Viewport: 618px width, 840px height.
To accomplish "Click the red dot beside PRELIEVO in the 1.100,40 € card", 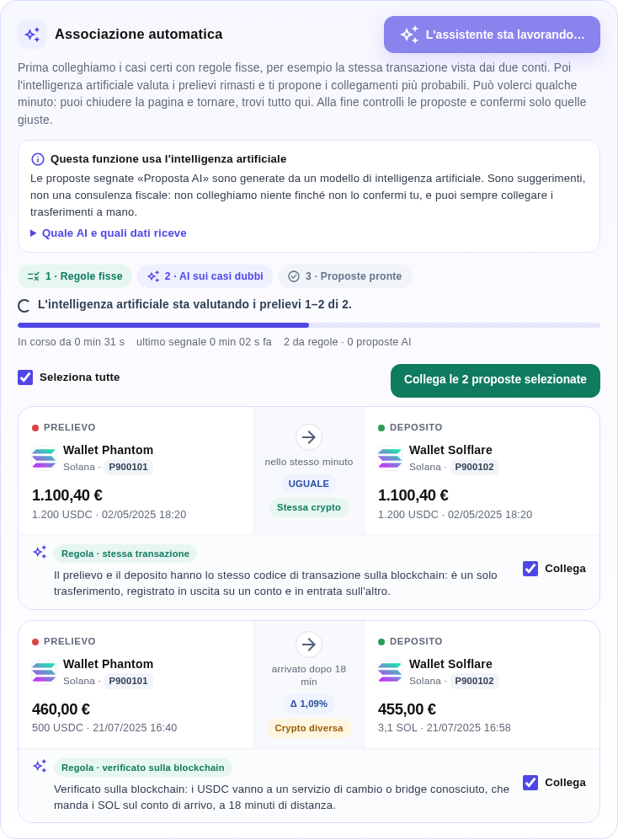I will 35,427.
